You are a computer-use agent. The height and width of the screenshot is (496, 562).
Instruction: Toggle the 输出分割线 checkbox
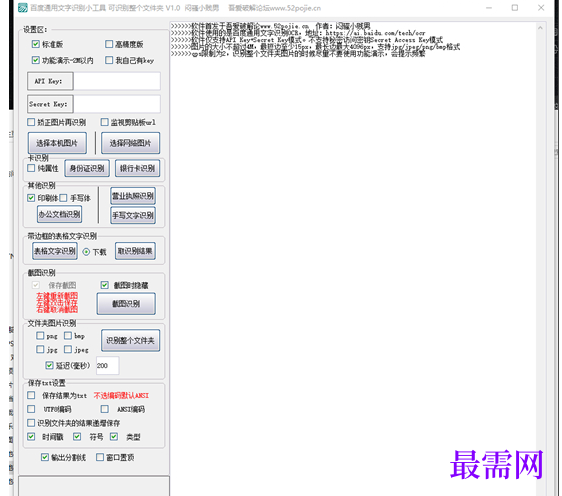45,457
